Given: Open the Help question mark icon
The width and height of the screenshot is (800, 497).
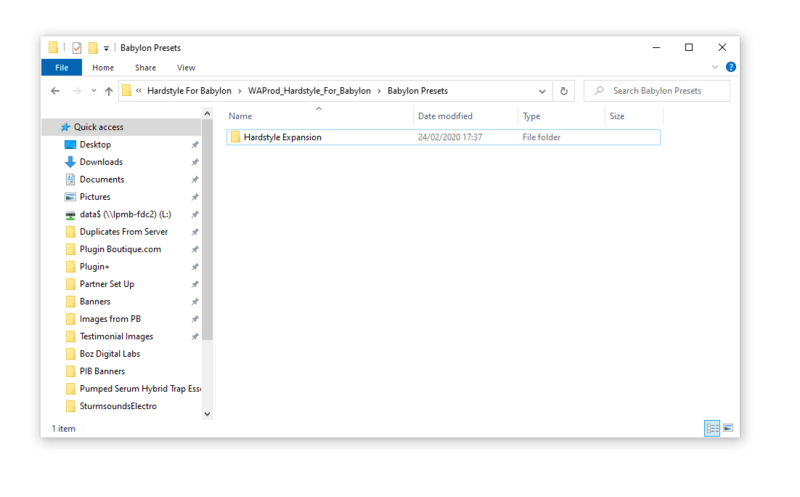Looking at the screenshot, I should [x=730, y=68].
